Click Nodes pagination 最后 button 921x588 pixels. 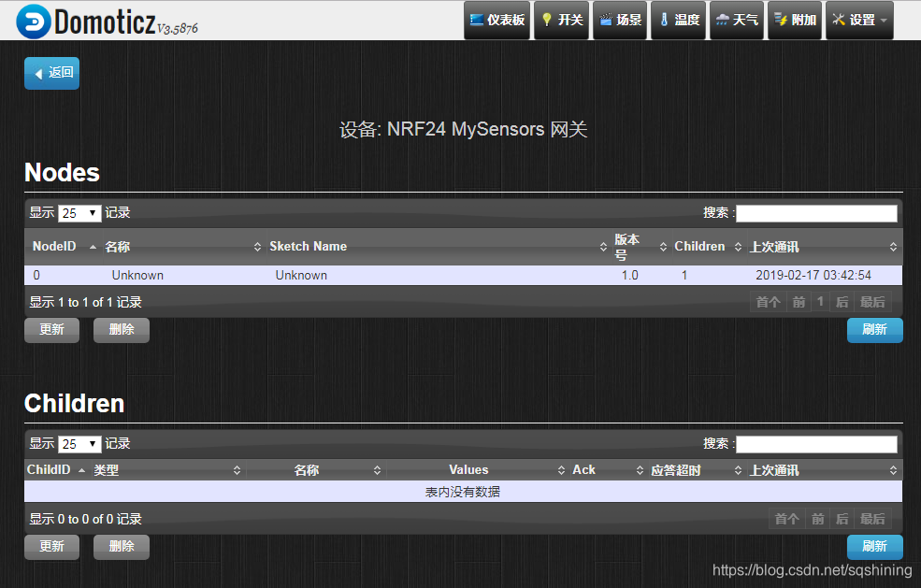(x=872, y=302)
